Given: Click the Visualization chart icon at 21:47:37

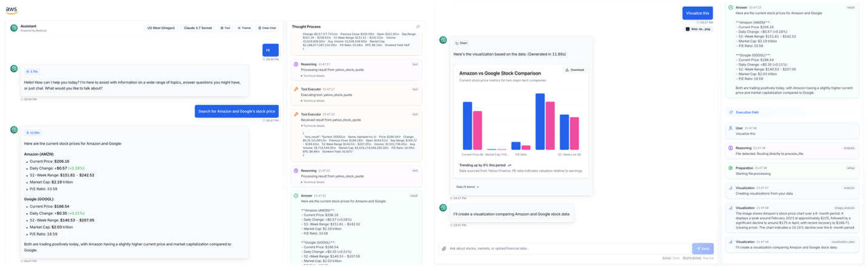Looking at the screenshot, I should coord(731,188).
